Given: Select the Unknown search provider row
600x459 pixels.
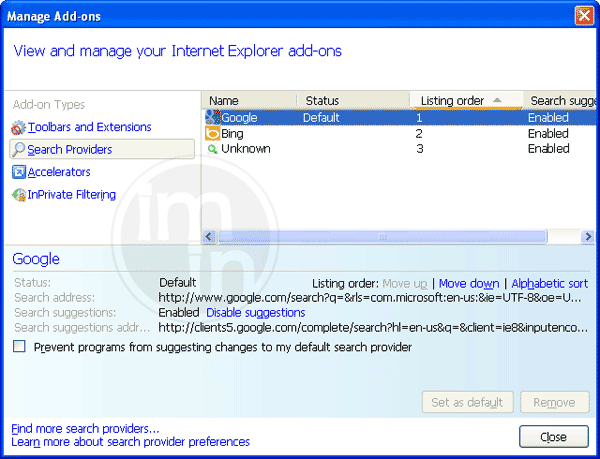Looking at the screenshot, I should tap(398, 149).
